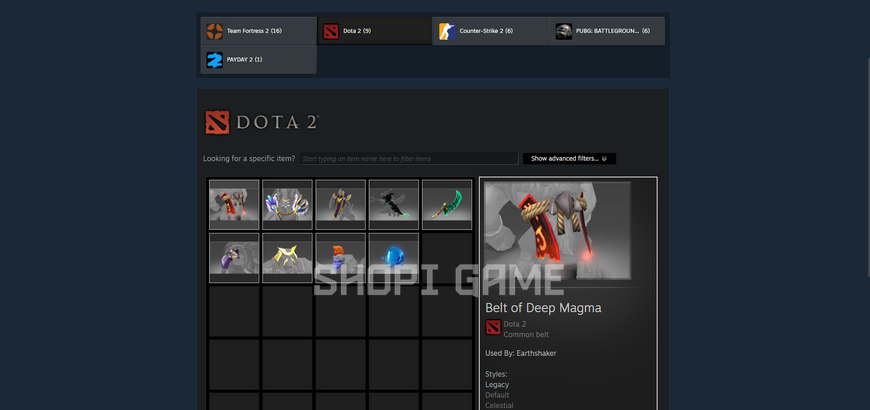Click the Celestial style entry

[x=499, y=406]
